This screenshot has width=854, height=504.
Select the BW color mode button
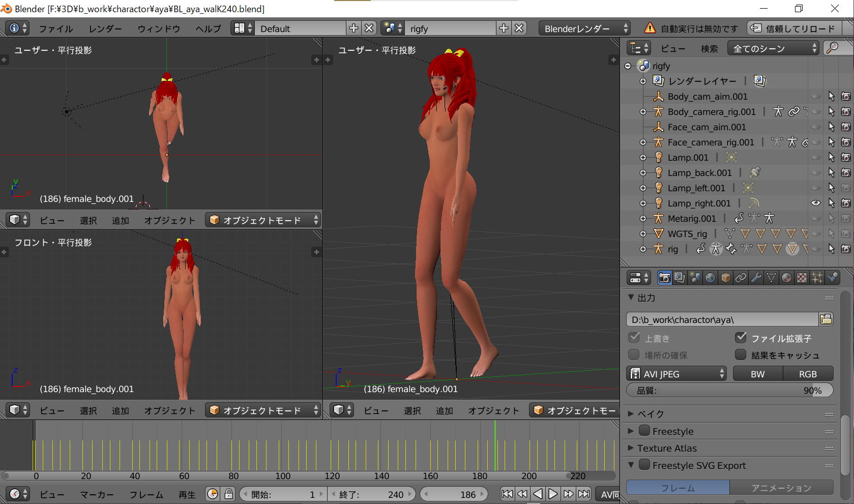pyautogui.click(x=757, y=374)
